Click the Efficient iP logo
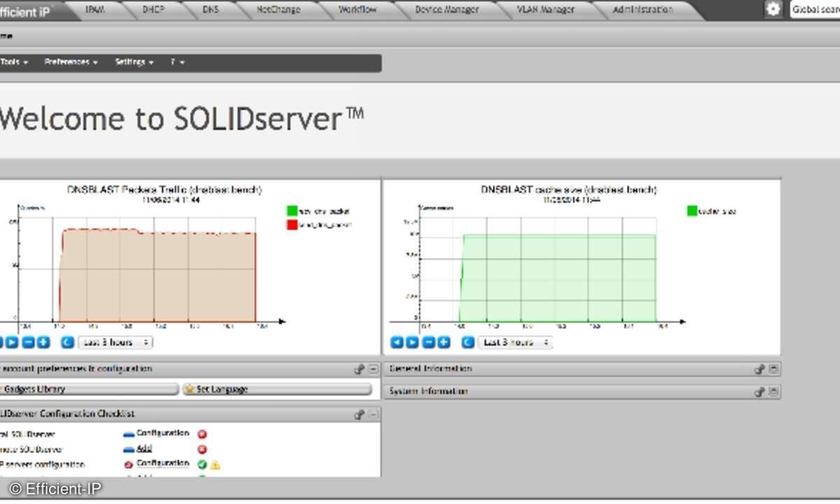The height and width of the screenshot is (504, 840). click(25, 12)
